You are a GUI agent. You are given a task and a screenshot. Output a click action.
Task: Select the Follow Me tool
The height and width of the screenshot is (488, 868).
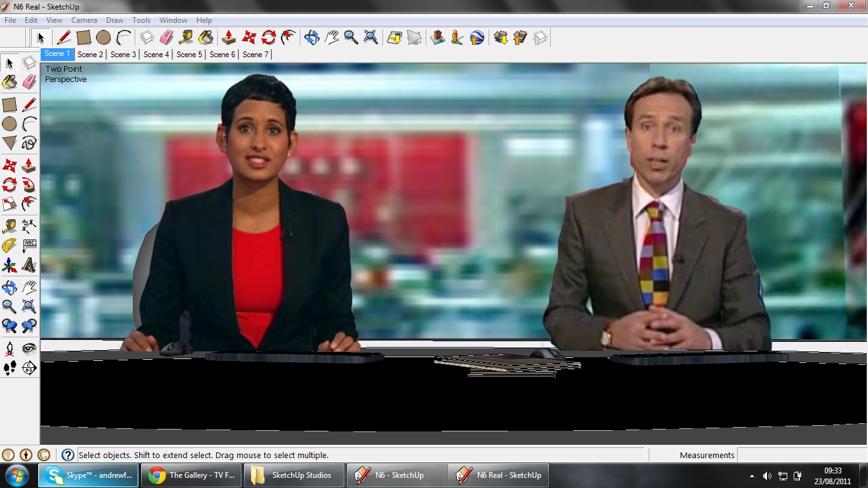pyautogui.click(x=29, y=185)
